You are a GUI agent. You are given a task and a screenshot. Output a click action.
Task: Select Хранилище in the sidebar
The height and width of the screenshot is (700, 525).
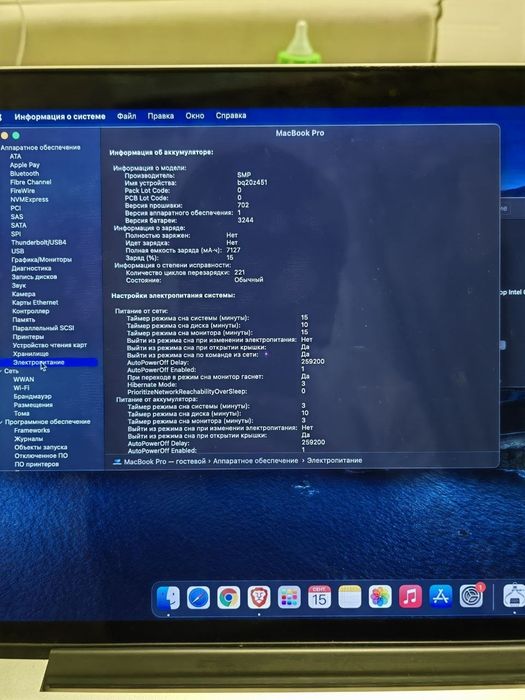[x=31, y=354]
